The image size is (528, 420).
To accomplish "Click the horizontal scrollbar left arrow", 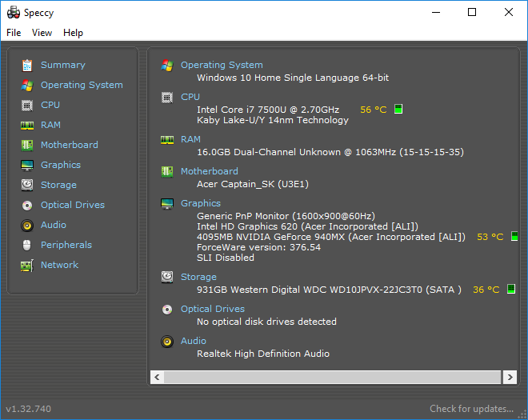I will coord(157,377).
